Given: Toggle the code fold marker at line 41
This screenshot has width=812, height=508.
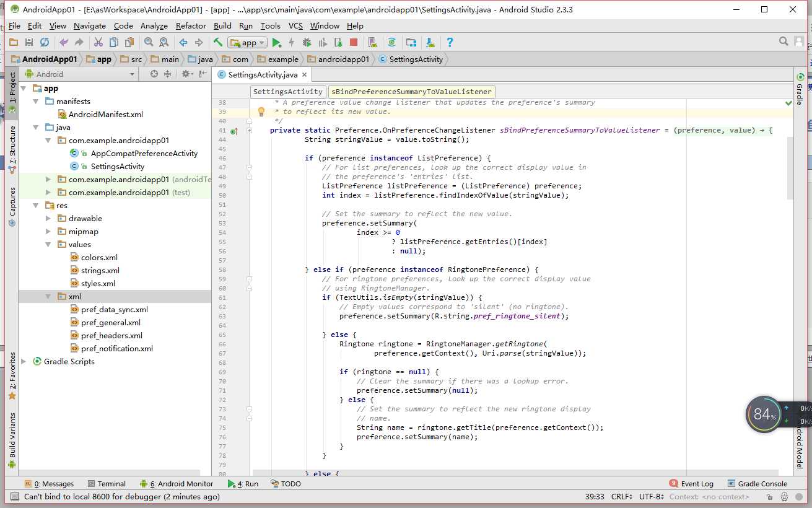Looking at the screenshot, I should pyautogui.click(x=249, y=131).
